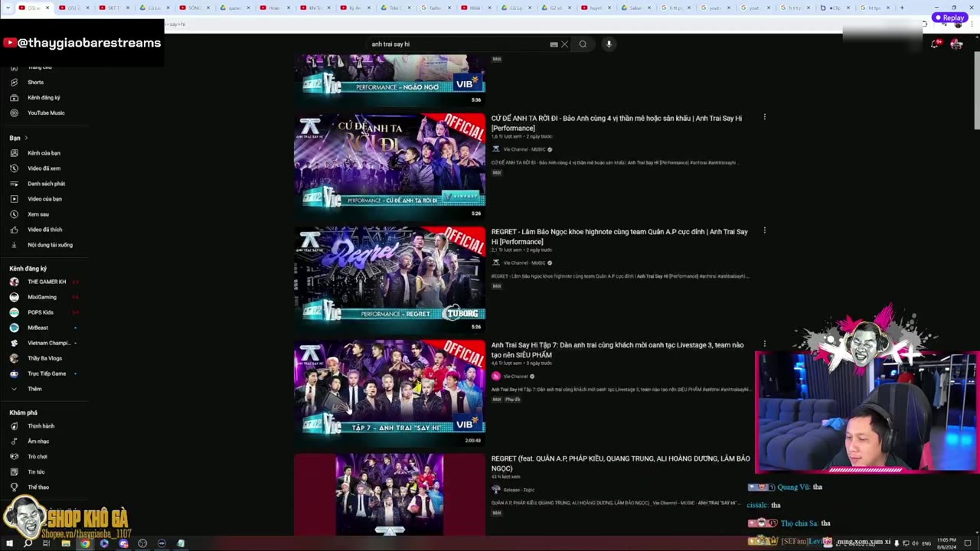980x551 pixels.
Task: Open more options for REGRET Lâm Bảo Ngọc video
Action: coord(764,230)
